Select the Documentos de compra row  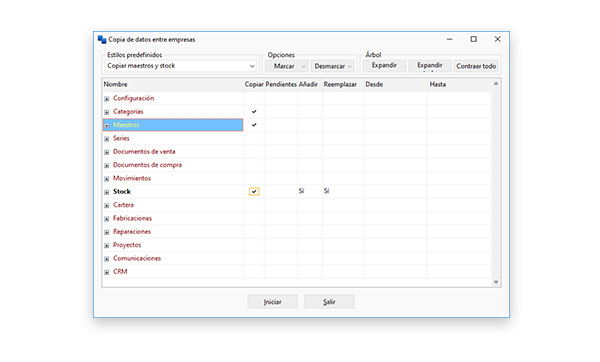click(x=147, y=165)
